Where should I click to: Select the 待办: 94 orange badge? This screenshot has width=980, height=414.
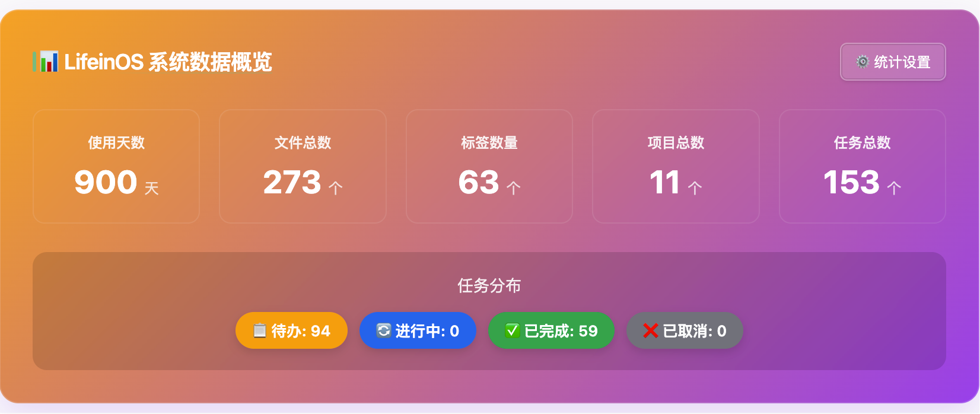click(291, 330)
